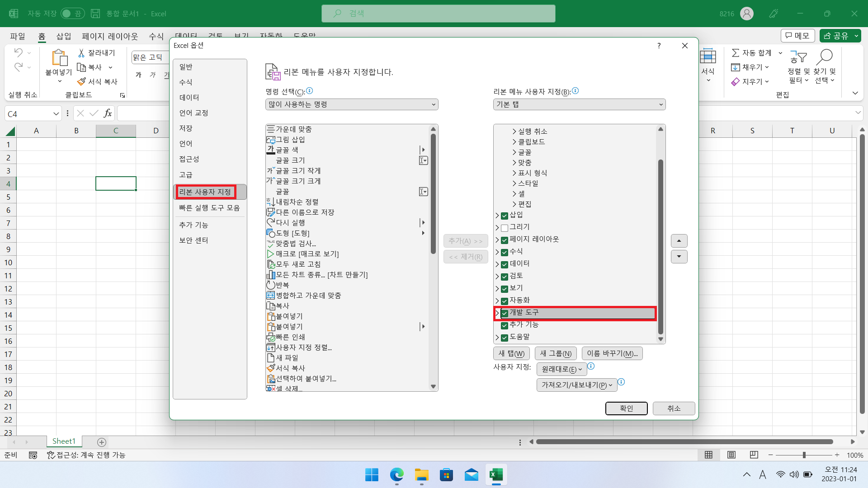Click the Sort & Filter (정렬 및 필터) icon
Image resolution: width=868 pixels, height=488 pixels.
point(798,57)
